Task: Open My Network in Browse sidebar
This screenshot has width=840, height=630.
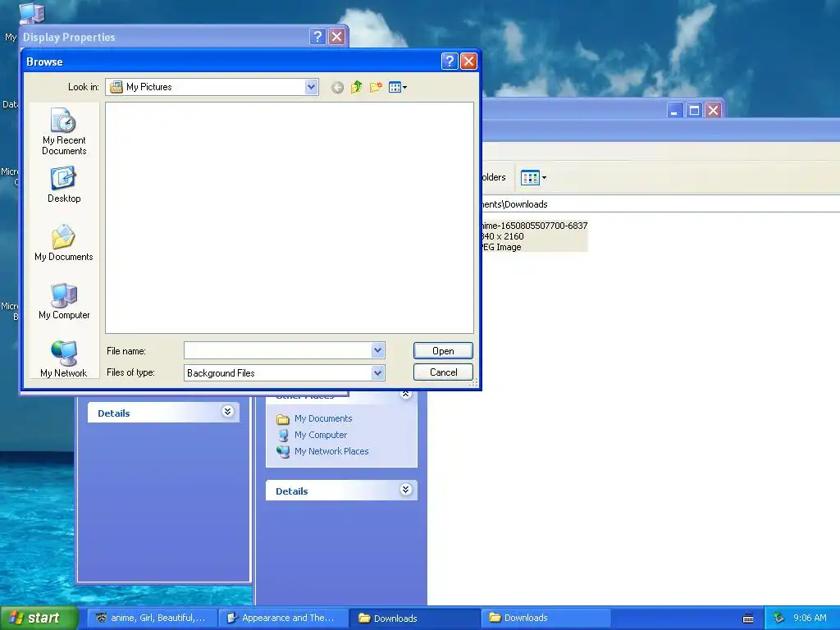Action: click(x=64, y=359)
